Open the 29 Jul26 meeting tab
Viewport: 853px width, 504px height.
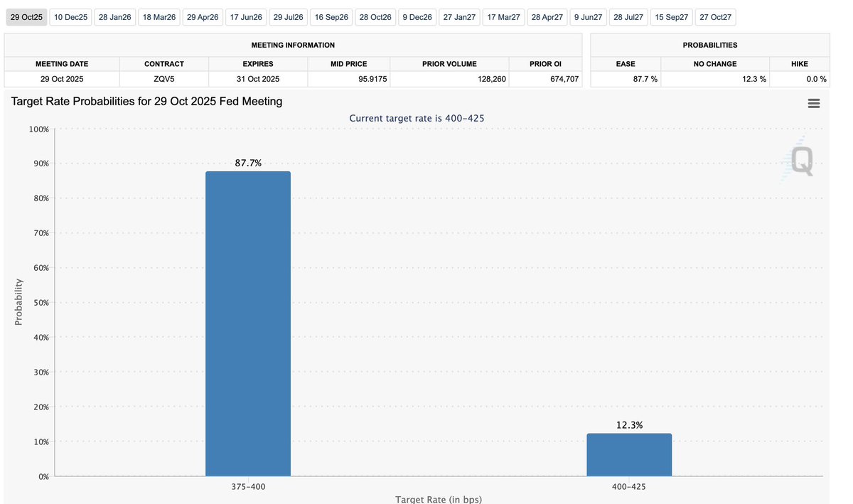tap(288, 17)
